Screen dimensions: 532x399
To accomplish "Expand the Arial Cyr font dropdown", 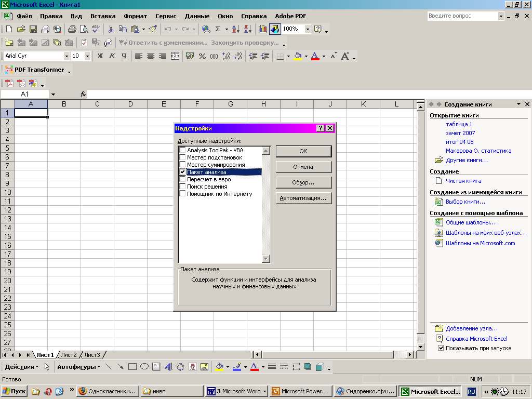I will [66, 56].
